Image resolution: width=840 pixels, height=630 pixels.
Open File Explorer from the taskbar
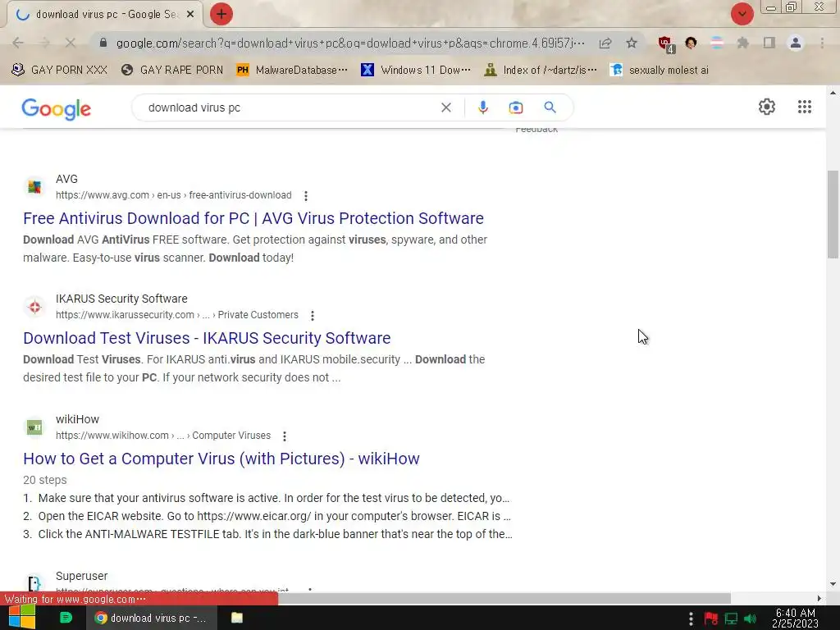[237, 618]
